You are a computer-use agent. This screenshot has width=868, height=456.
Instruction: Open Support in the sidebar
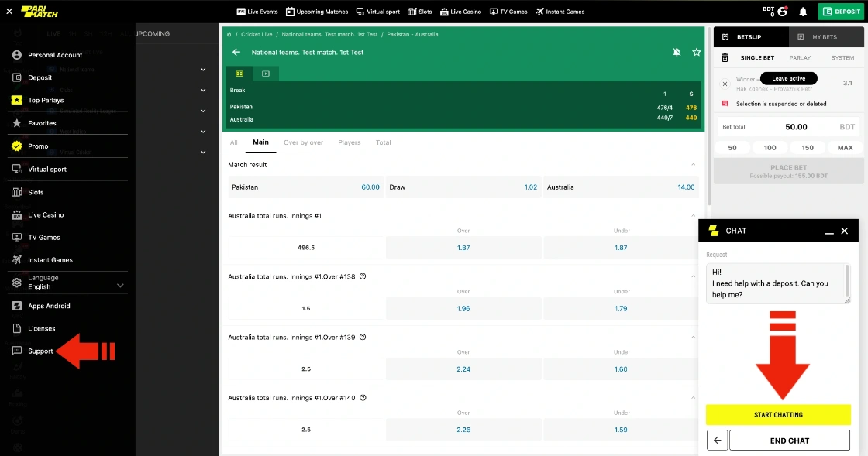pyautogui.click(x=40, y=351)
